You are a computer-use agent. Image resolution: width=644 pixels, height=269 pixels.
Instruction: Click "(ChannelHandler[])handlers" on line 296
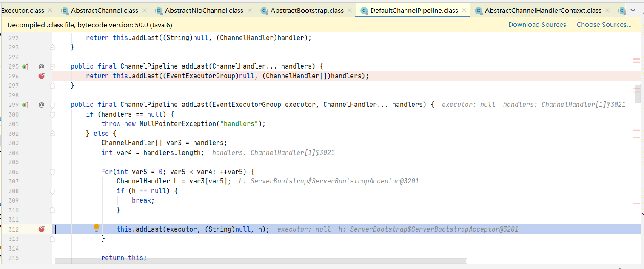pyautogui.click(x=313, y=76)
